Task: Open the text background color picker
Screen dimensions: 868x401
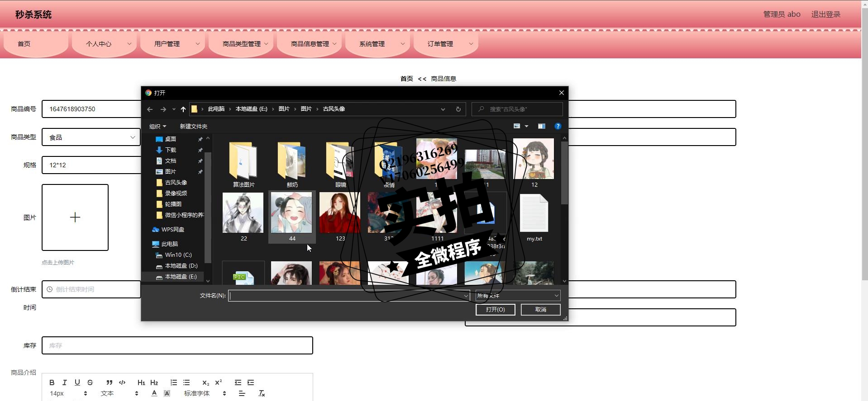Action: pyautogui.click(x=167, y=393)
